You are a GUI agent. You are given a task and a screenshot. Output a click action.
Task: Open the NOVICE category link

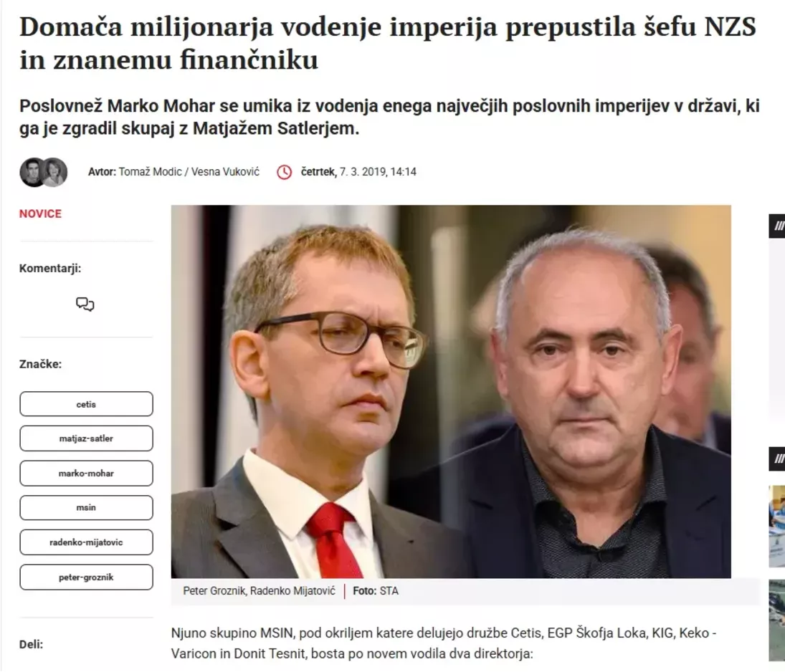(41, 213)
